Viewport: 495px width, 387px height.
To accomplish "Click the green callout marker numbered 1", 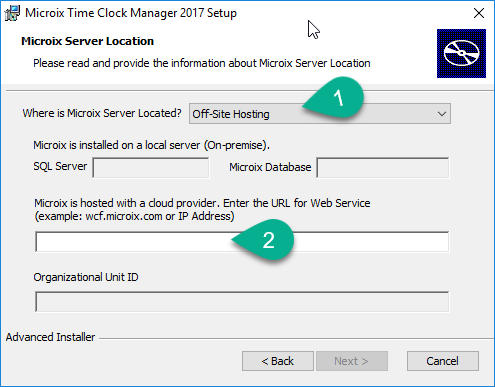I will 334,97.
